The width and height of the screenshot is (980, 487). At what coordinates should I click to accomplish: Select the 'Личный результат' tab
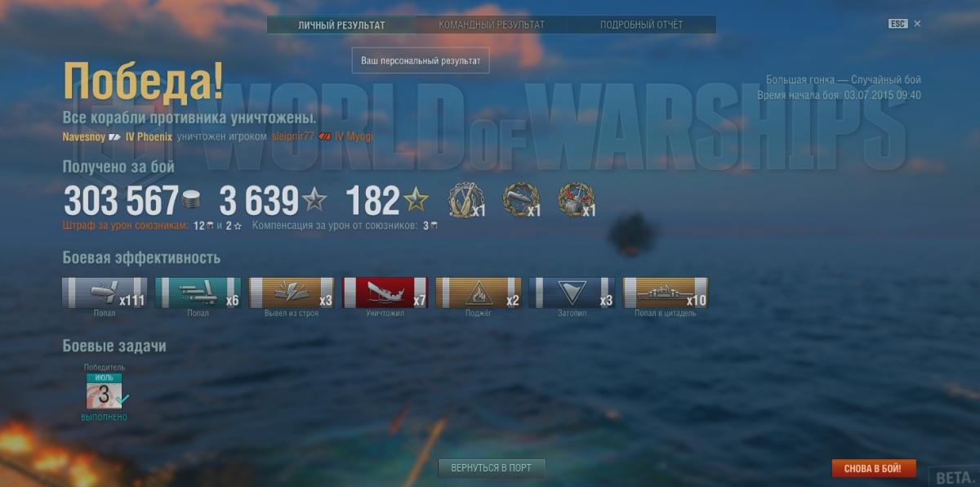tap(341, 25)
